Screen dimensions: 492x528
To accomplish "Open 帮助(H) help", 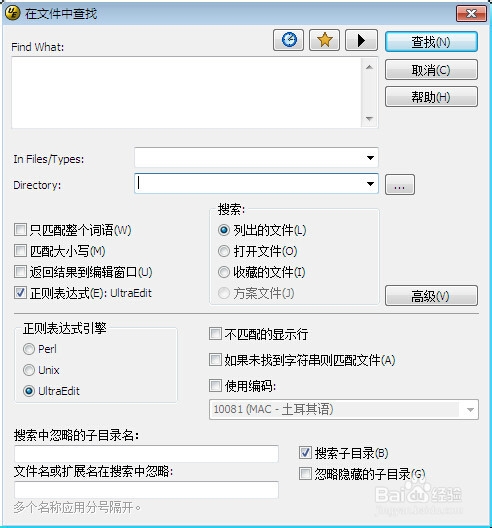I will point(431,97).
